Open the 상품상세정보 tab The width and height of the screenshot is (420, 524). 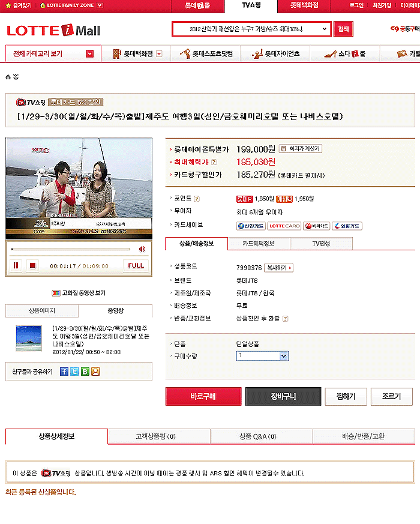point(56,436)
